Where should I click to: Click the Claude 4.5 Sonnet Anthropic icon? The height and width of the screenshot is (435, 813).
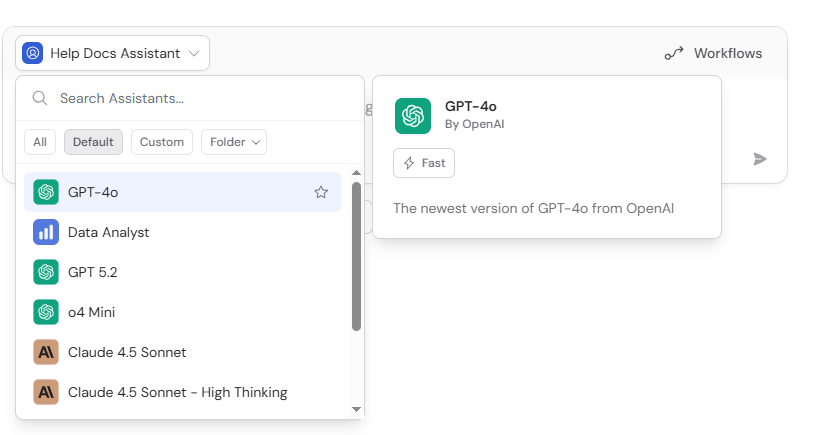[46, 352]
